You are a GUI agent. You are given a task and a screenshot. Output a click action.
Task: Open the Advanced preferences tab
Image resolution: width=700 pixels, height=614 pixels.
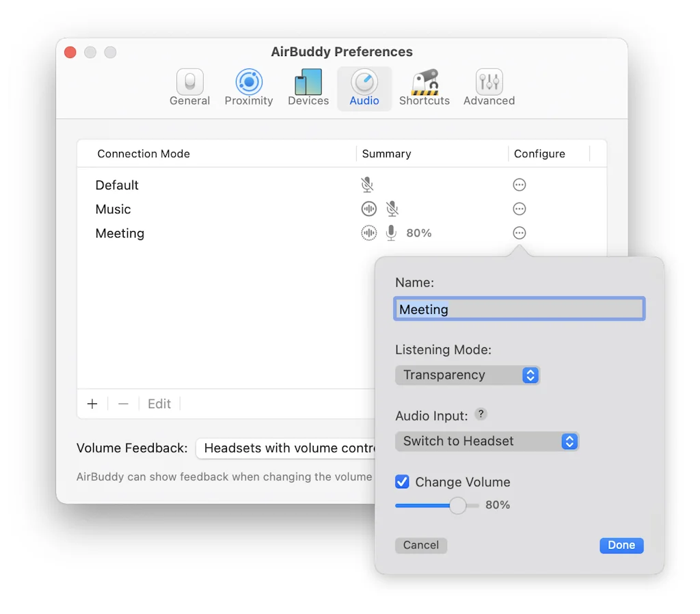click(x=489, y=88)
